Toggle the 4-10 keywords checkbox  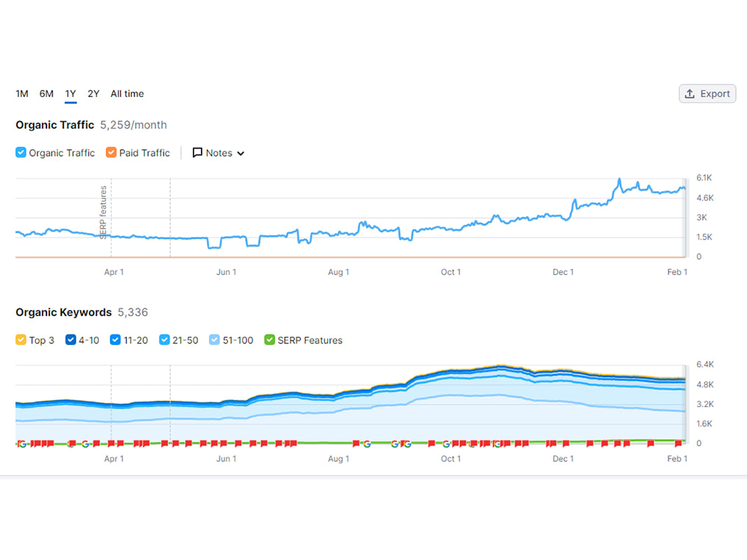pos(70,340)
